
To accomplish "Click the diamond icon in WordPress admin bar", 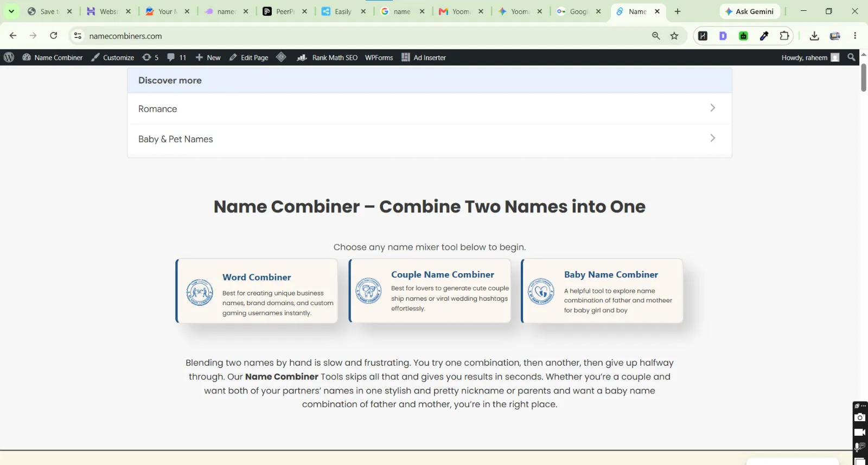I will 281,57.
